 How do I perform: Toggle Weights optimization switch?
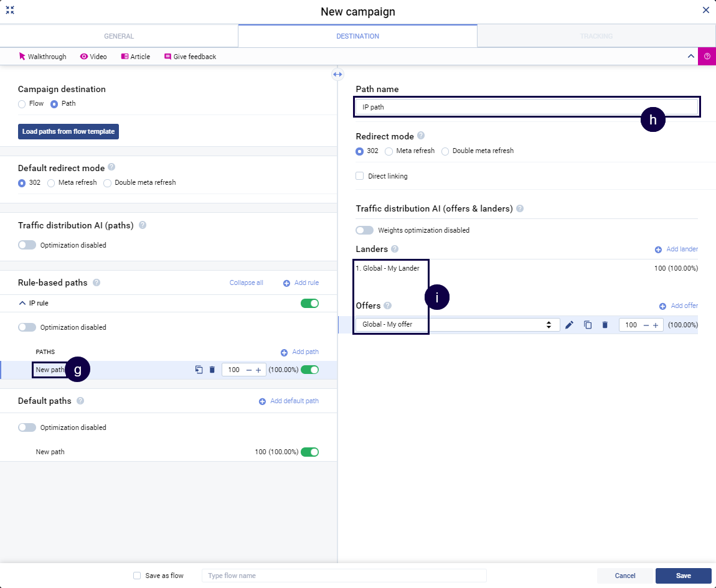click(x=364, y=230)
